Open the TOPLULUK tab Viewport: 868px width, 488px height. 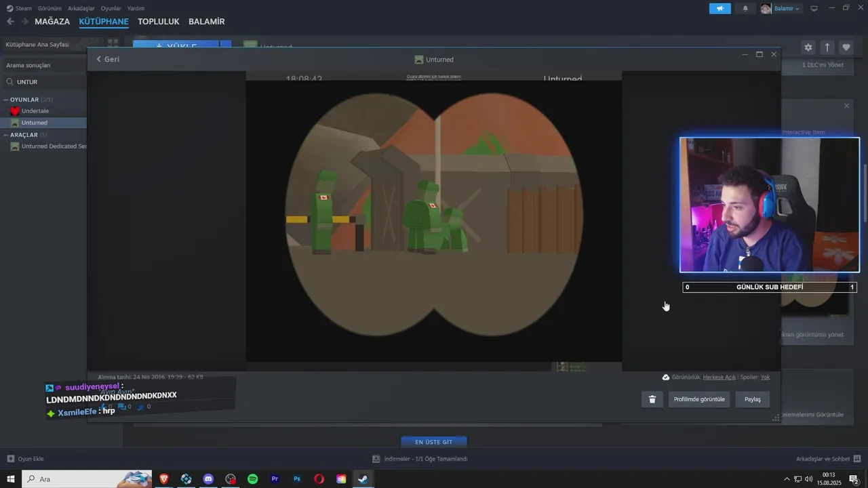[x=159, y=22]
